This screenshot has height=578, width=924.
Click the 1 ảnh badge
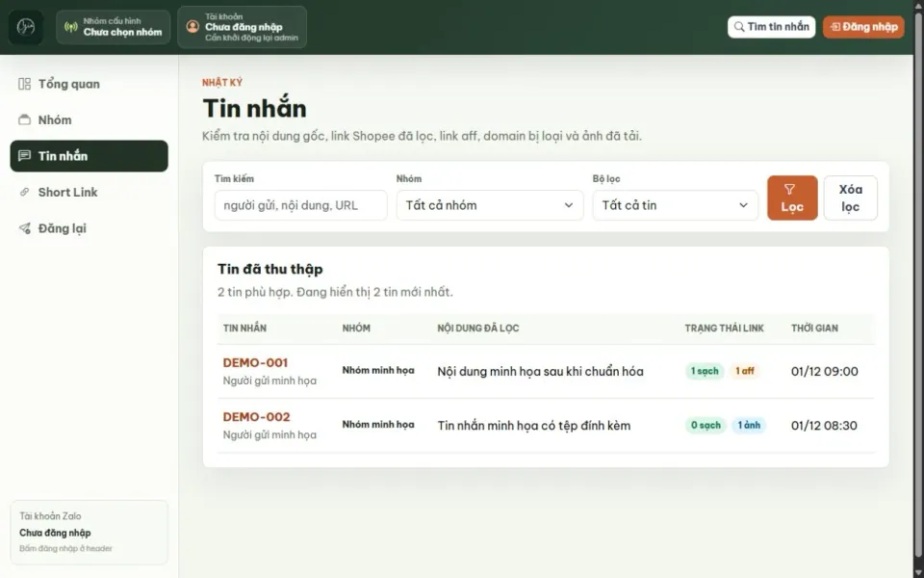749,425
